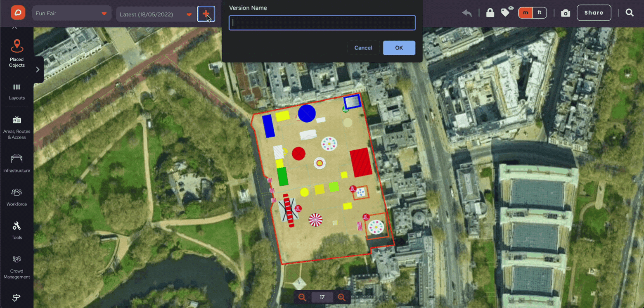Image resolution: width=644 pixels, height=308 pixels.
Task: Toggle label visibility tag-eye icon
Action: pyautogui.click(x=507, y=12)
